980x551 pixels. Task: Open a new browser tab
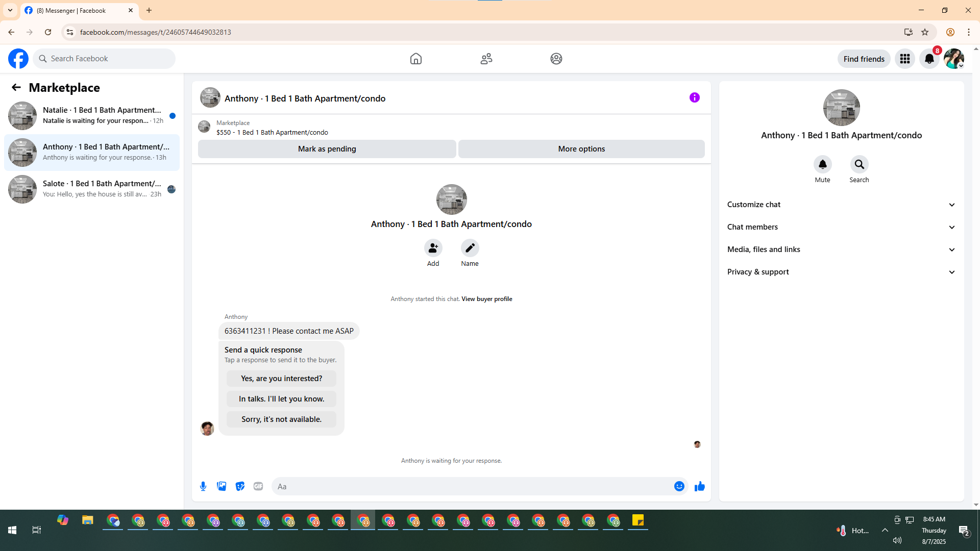149,10
